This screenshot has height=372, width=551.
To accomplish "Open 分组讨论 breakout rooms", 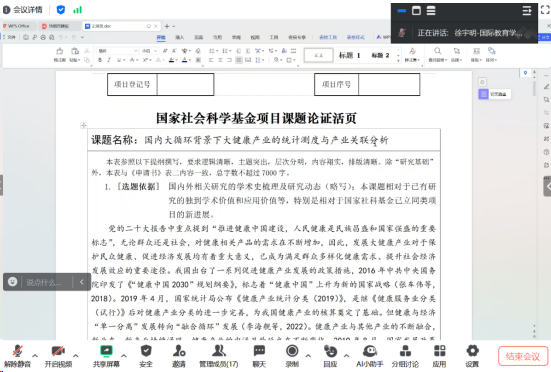I will 405,355.
